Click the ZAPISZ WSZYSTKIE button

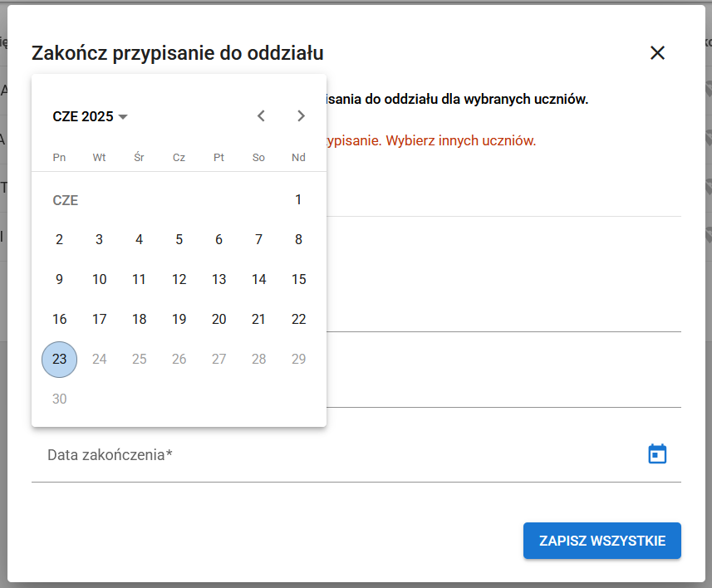coord(602,541)
